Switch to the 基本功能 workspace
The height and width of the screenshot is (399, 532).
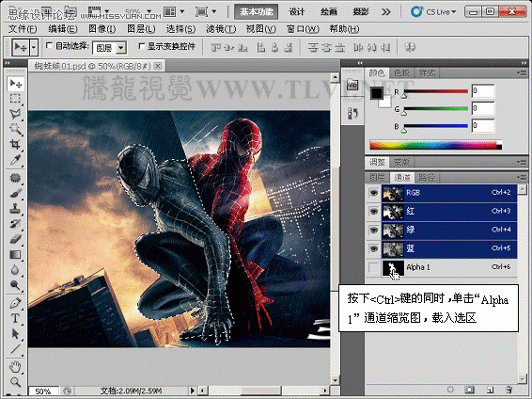257,12
